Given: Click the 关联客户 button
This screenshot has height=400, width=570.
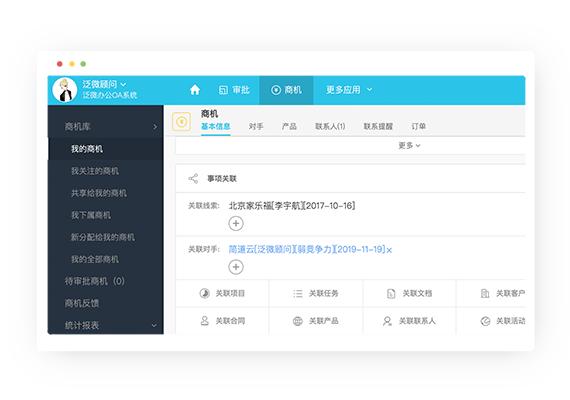Looking at the screenshot, I should pyautogui.click(x=503, y=293).
